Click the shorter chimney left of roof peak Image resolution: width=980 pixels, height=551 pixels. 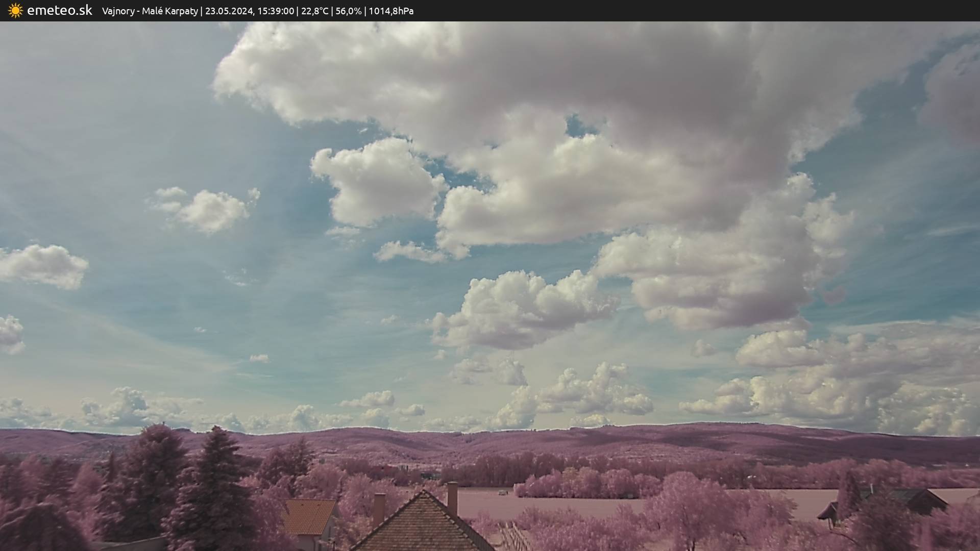click(x=379, y=509)
